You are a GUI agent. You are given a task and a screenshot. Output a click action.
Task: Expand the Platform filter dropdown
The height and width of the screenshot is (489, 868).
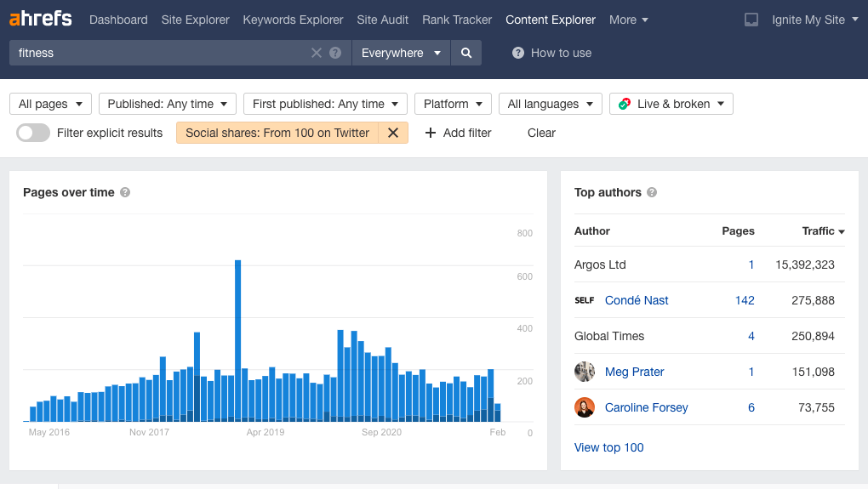[x=453, y=104]
